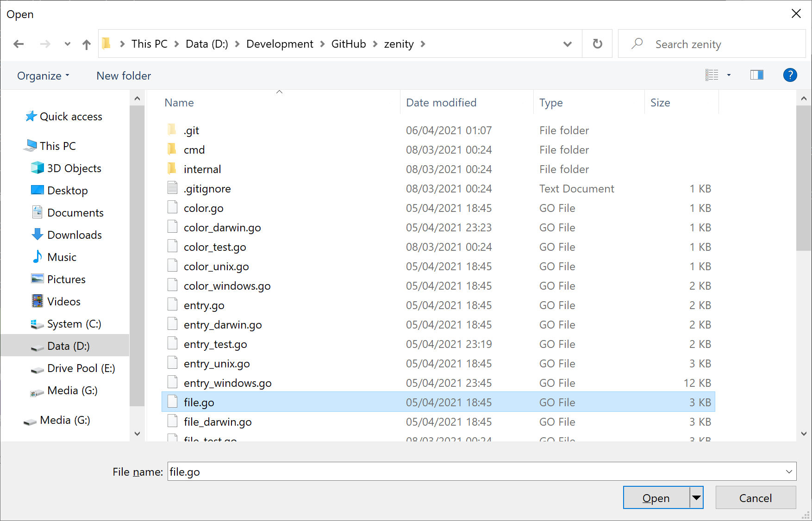The image size is (812, 521).
Task: Expand the recent locations chevron
Action: pos(67,43)
